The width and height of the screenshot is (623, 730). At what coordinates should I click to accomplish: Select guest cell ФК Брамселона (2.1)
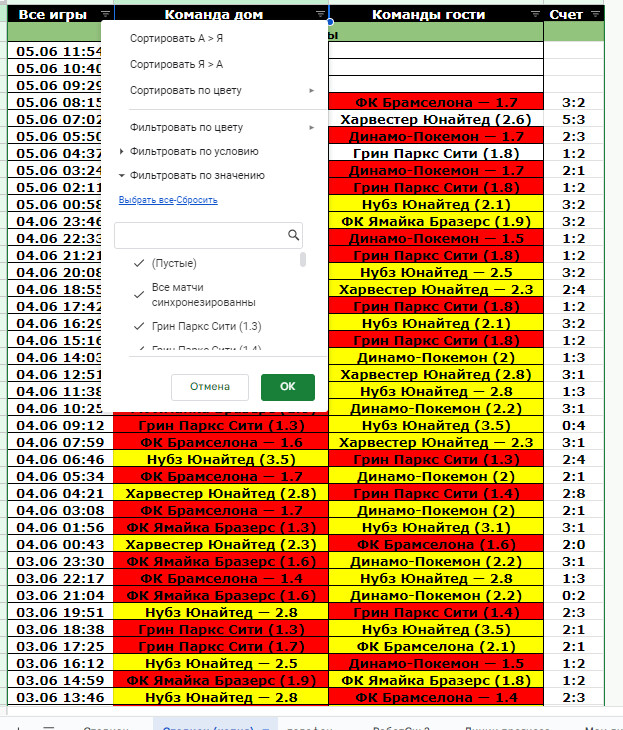[x=436, y=646]
